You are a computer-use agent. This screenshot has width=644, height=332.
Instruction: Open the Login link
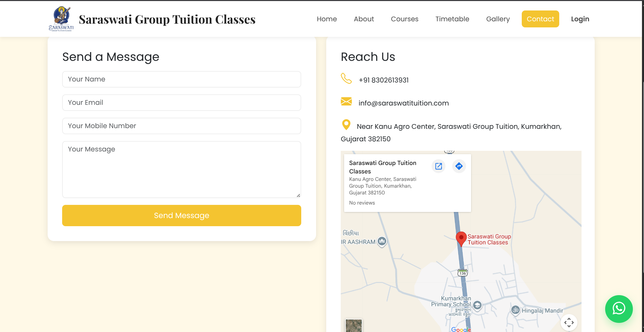coord(580,19)
